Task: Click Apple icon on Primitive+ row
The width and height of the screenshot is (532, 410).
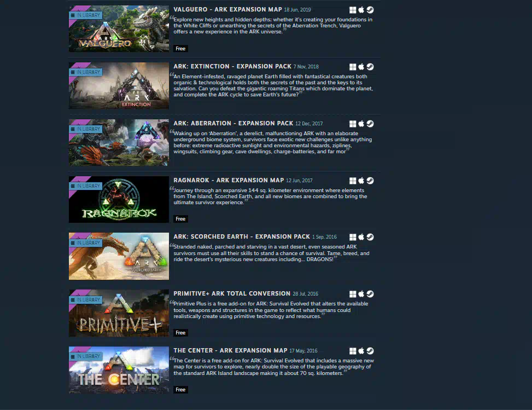Action: pos(361,294)
